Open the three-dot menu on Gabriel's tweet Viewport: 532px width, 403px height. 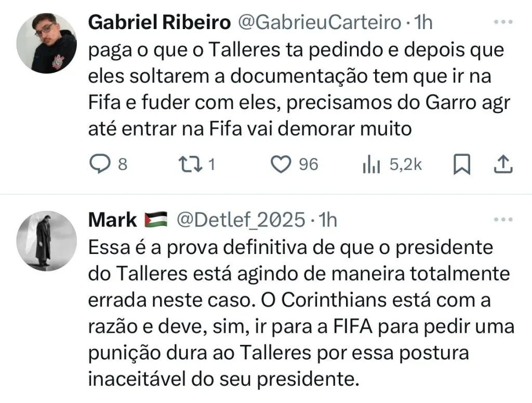click(x=502, y=22)
